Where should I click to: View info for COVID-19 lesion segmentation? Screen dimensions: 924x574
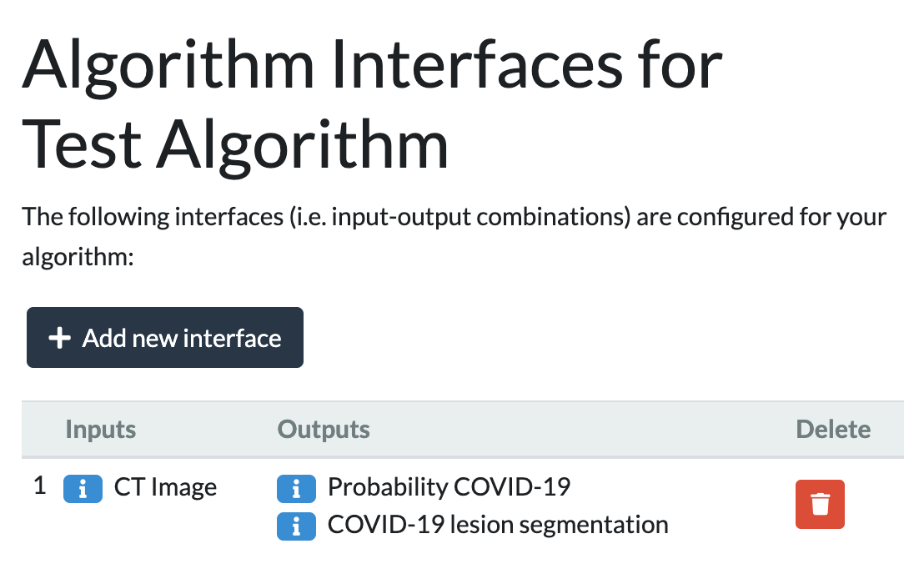click(296, 526)
